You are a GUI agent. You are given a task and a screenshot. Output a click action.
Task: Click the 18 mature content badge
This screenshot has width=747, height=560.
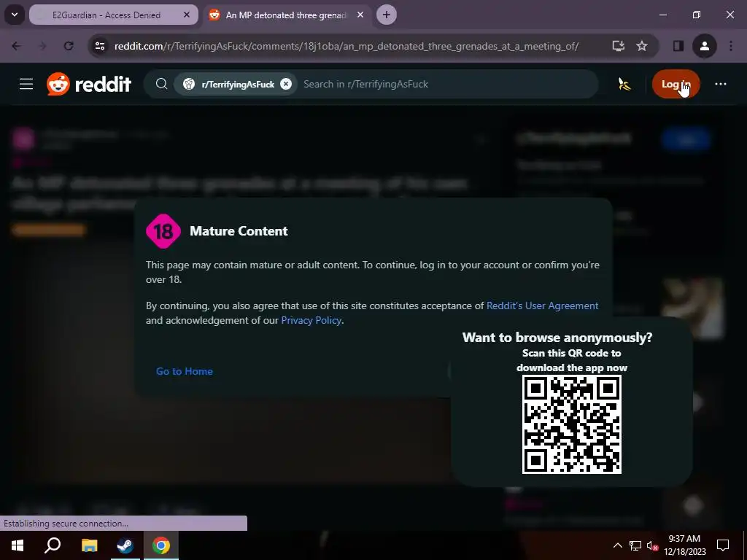(x=163, y=231)
